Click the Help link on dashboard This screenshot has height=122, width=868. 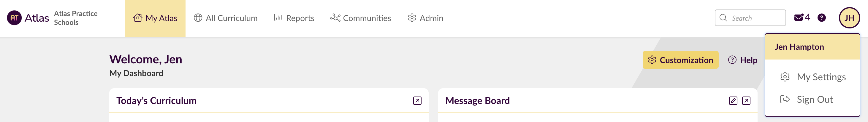(x=743, y=60)
